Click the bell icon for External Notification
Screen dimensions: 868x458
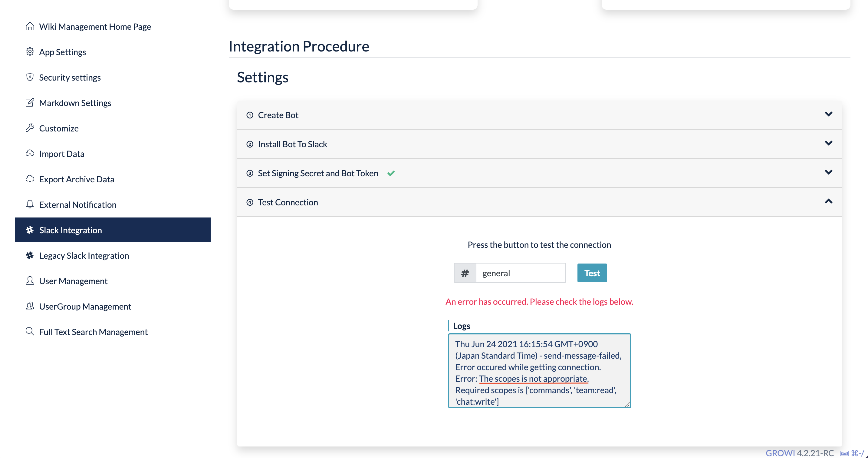pyautogui.click(x=30, y=204)
